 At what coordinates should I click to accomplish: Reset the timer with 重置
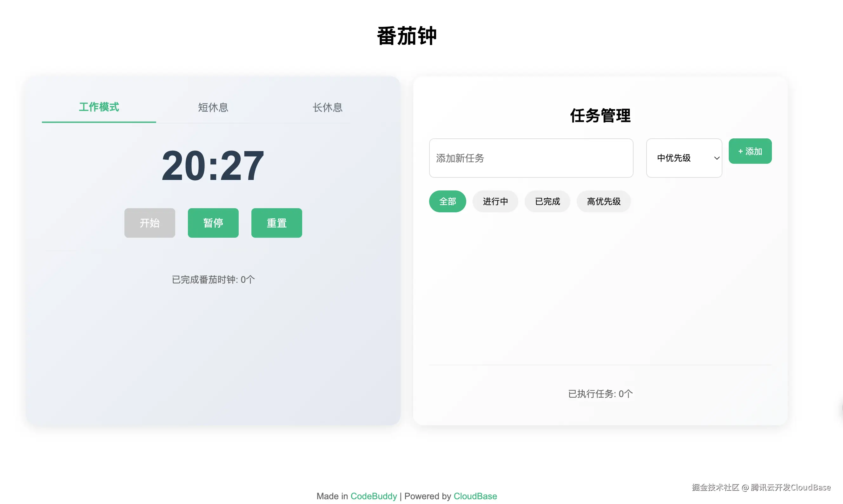[x=276, y=223]
